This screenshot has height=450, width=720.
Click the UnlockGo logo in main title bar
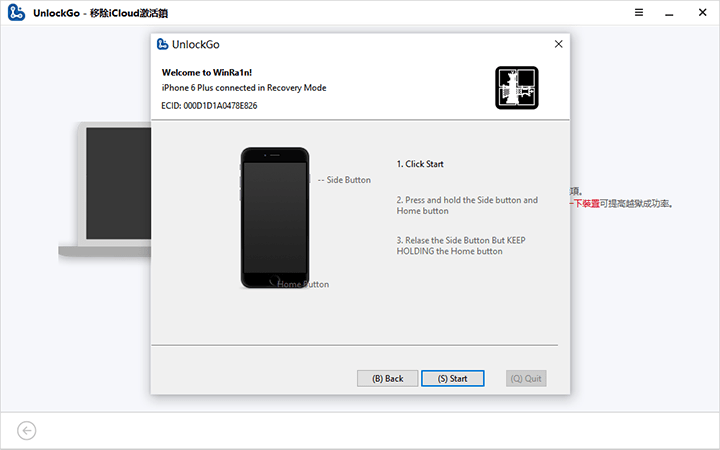16,12
